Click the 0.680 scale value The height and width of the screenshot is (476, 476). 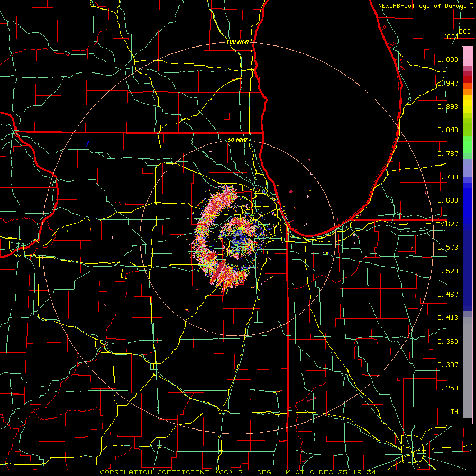(x=448, y=200)
